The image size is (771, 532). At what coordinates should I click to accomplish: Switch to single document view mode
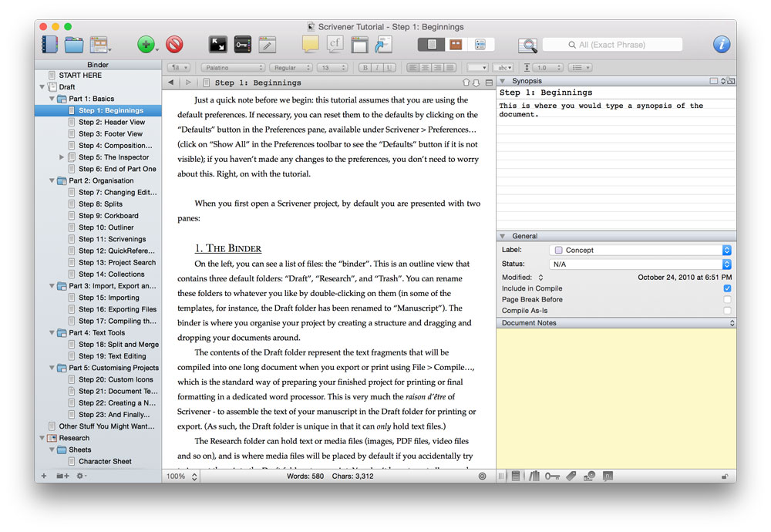(431, 45)
